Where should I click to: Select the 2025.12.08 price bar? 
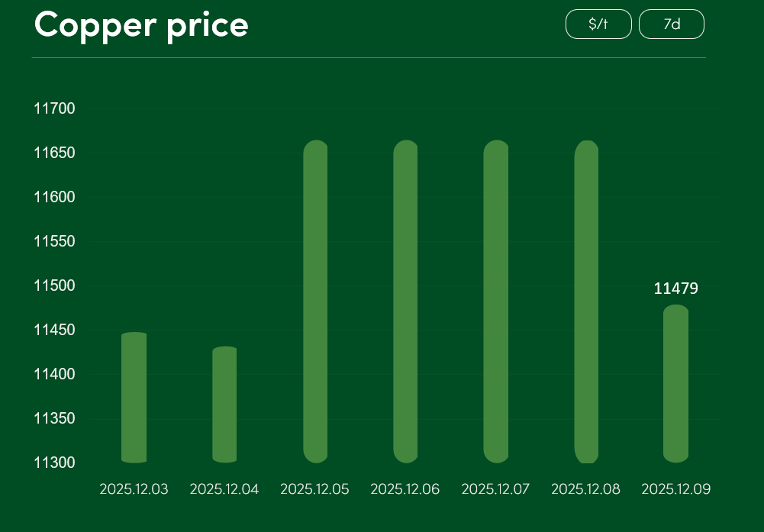pos(586,301)
